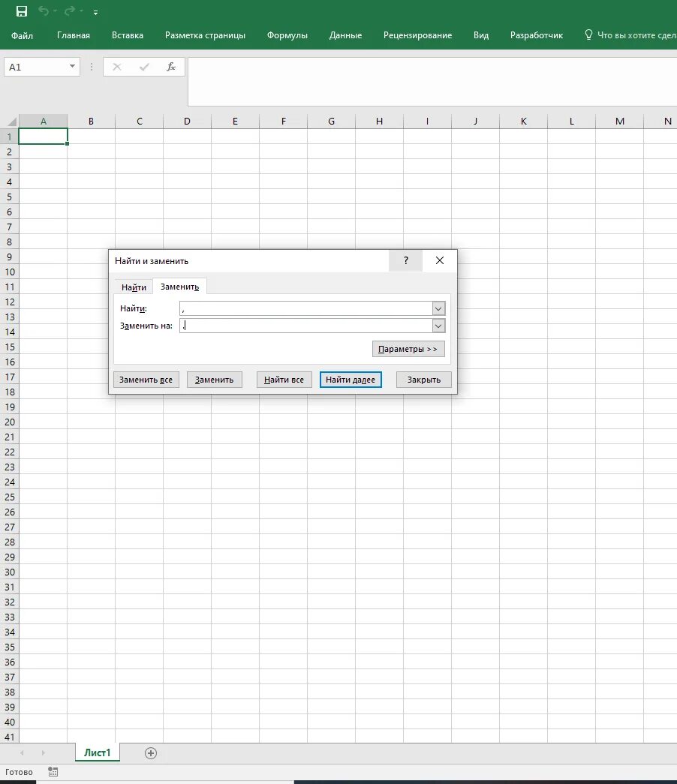Click the Заменить button at dialog bottom
Screen dimensions: 677x784
(x=214, y=380)
